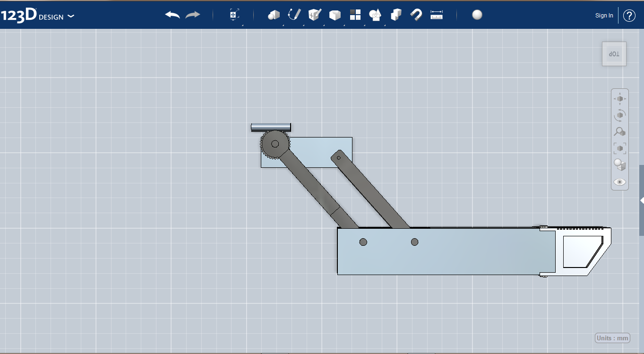Select the Orbit navigation tool
Image resolution: width=644 pixels, height=354 pixels.
[620, 115]
